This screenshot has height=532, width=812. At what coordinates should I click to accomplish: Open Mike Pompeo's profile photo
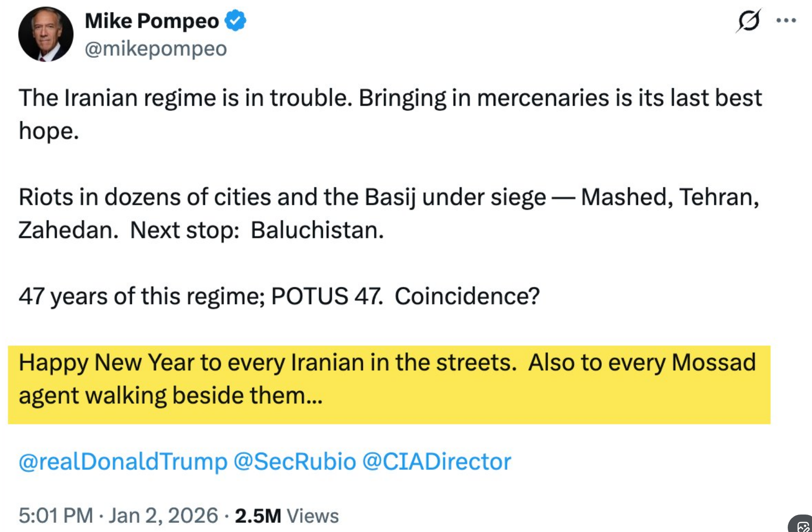[x=46, y=34]
